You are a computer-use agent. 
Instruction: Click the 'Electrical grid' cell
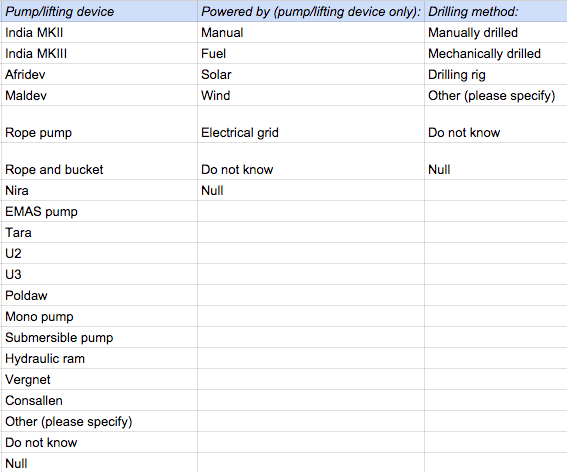(x=311, y=124)
